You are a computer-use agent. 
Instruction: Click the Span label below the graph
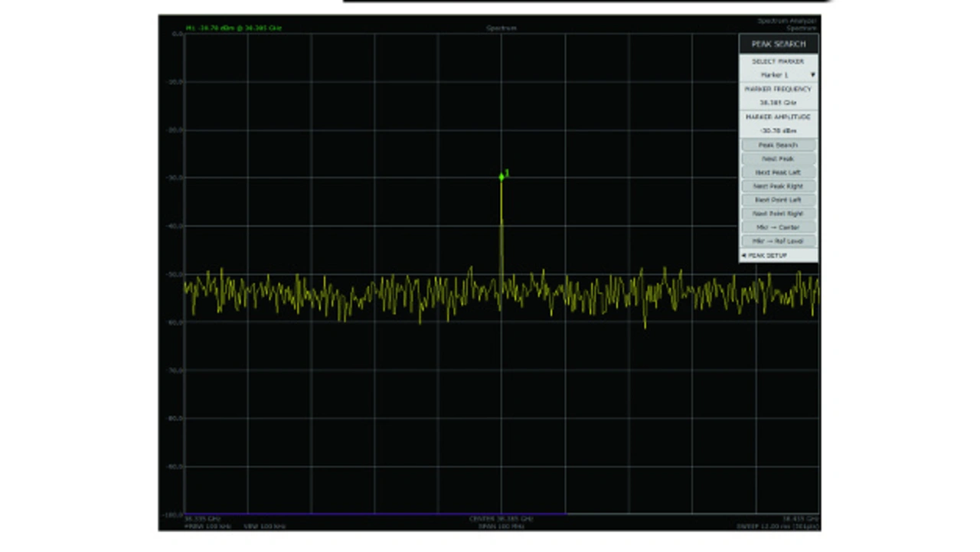tap(501, 527)
